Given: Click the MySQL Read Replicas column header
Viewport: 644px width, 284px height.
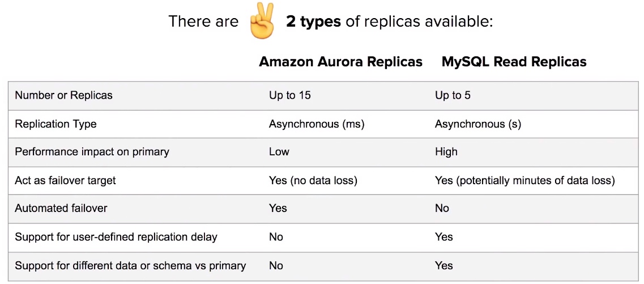Looking at the screenshot, I should [x=514, y=62].
